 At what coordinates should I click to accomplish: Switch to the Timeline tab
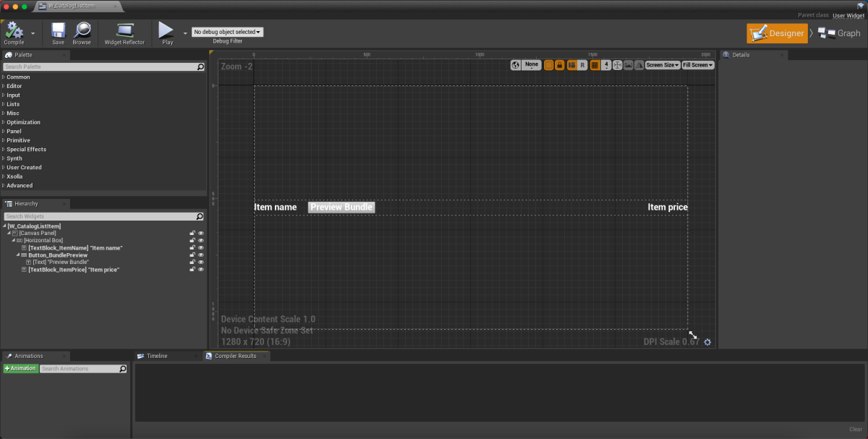pos(156,356)
